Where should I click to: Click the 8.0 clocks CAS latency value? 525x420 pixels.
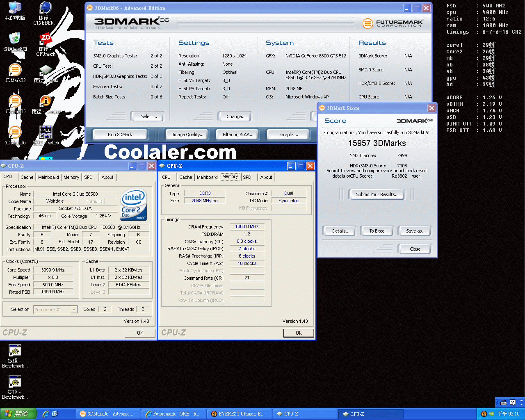[x=247, y=241]
